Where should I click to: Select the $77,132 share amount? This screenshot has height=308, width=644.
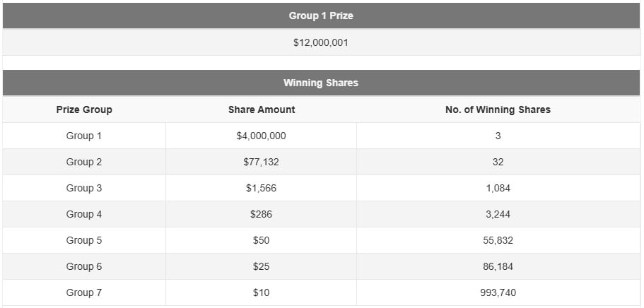[262, 162]
